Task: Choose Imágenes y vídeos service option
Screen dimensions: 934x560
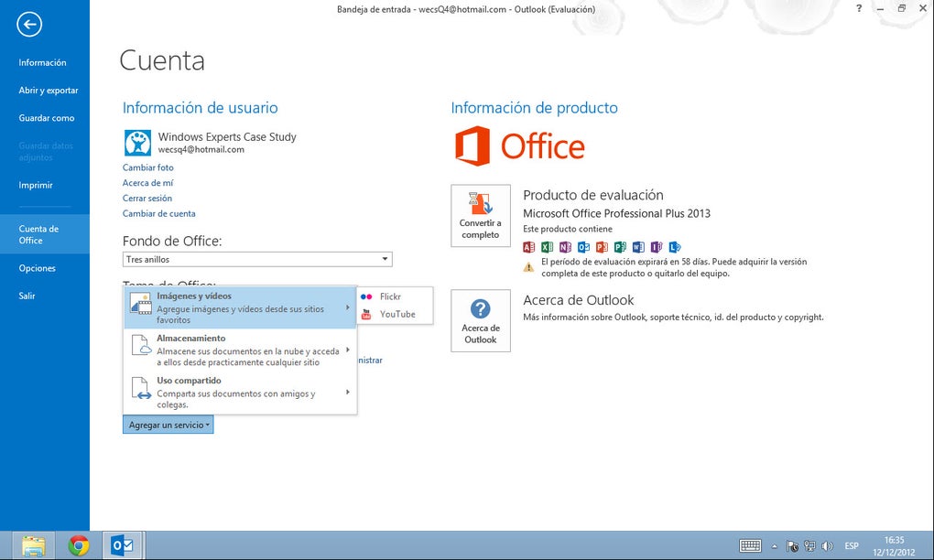Action: point(240,307)
